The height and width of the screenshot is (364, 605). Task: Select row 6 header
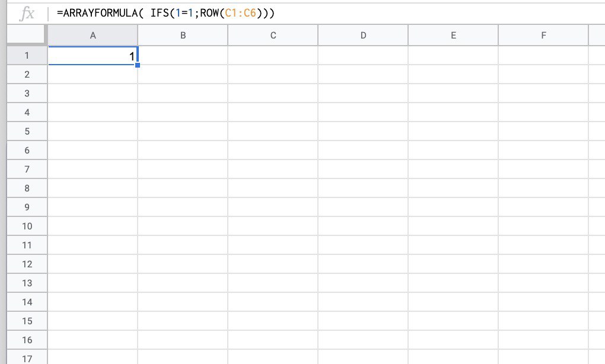click(27, 151)
